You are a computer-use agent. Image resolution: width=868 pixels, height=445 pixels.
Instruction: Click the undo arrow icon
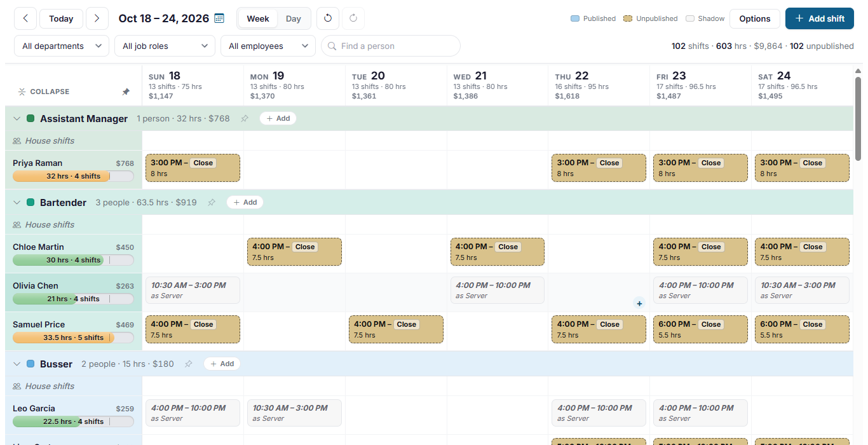tap(328, 18)
